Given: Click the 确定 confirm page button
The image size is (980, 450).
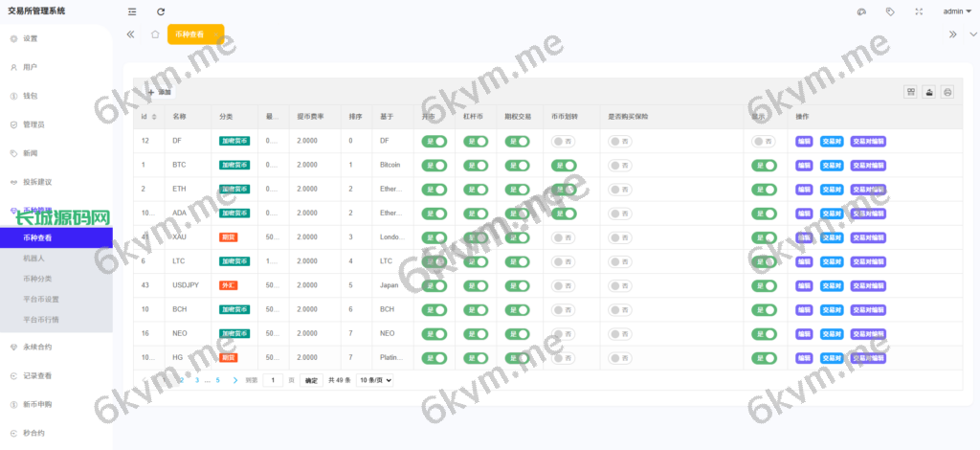Looking at the screenshot, I should click(x=312, y=380).
